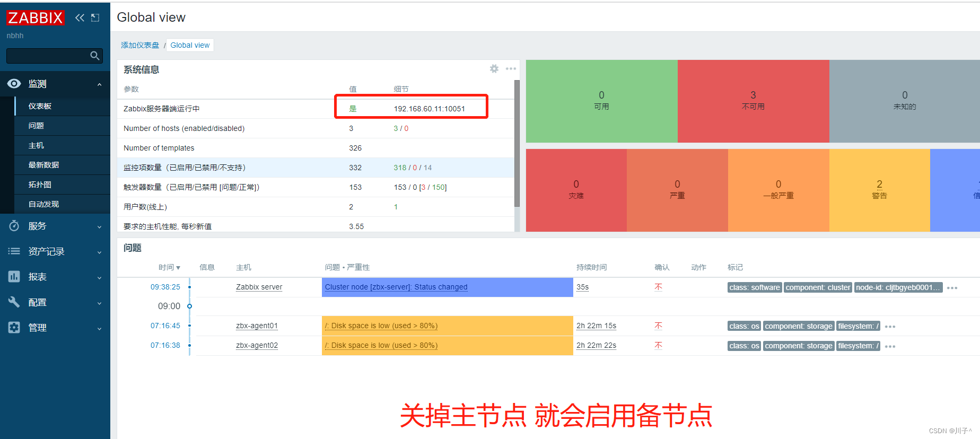Acknowledge zbx-agent01 problem via 不 link
Viewport: 980px width, 439px height.
tap(658, 326)
